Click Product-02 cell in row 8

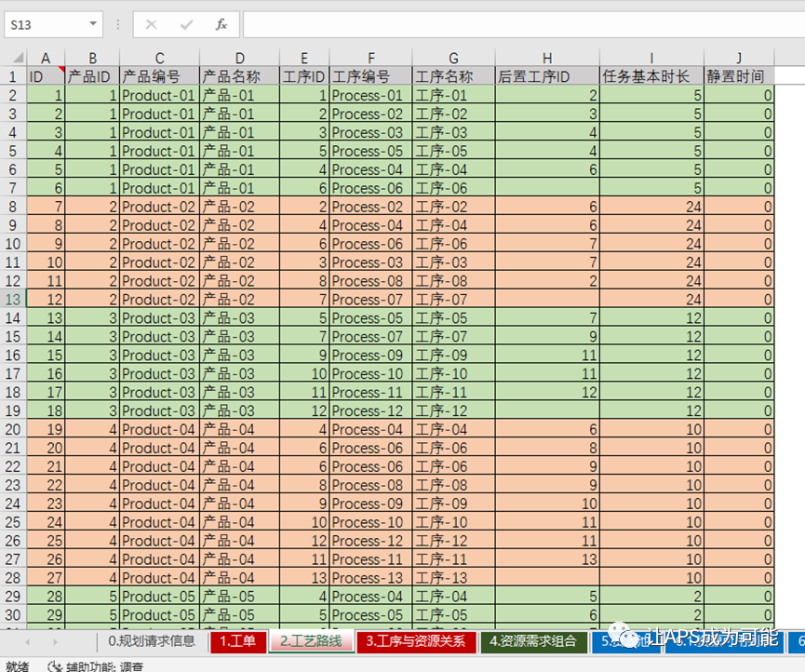coord(160,207)
